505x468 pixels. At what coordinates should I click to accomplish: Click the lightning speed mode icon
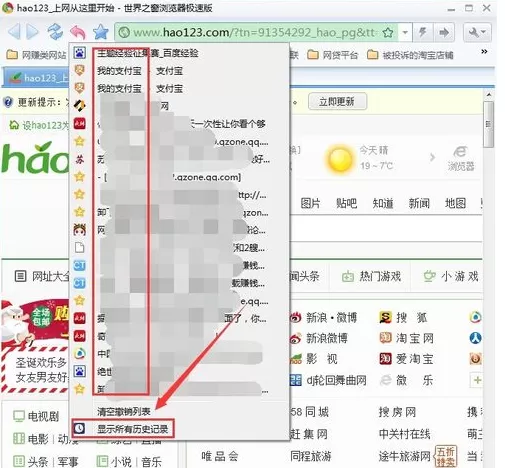tap(423, 32)
